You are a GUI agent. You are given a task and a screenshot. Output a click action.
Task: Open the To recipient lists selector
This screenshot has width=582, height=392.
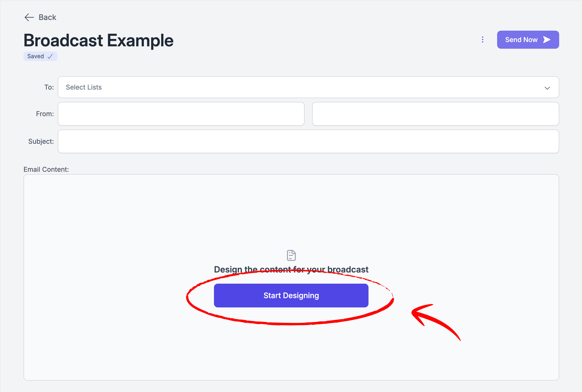[308, 87]
